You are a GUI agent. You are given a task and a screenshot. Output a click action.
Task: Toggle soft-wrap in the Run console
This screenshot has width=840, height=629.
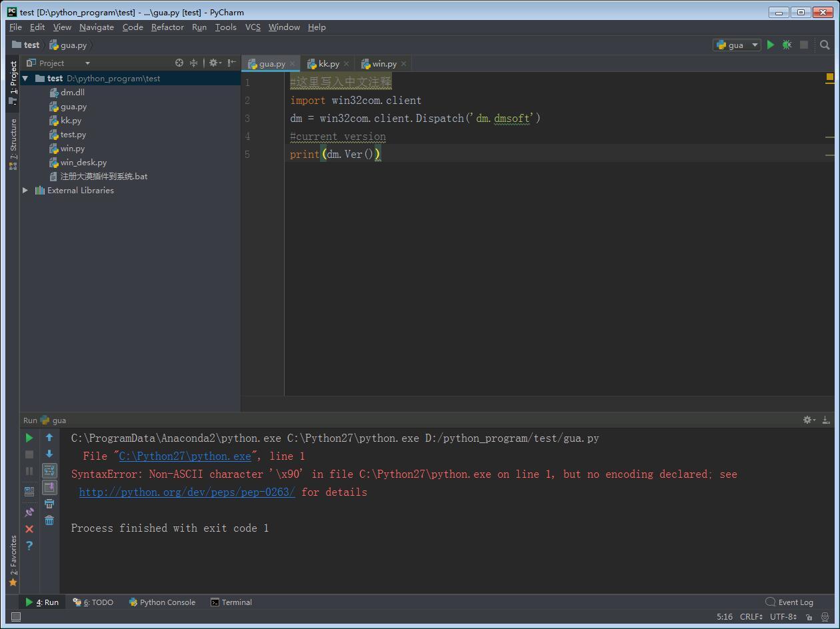pyautogui.click(x=49, y=471)
